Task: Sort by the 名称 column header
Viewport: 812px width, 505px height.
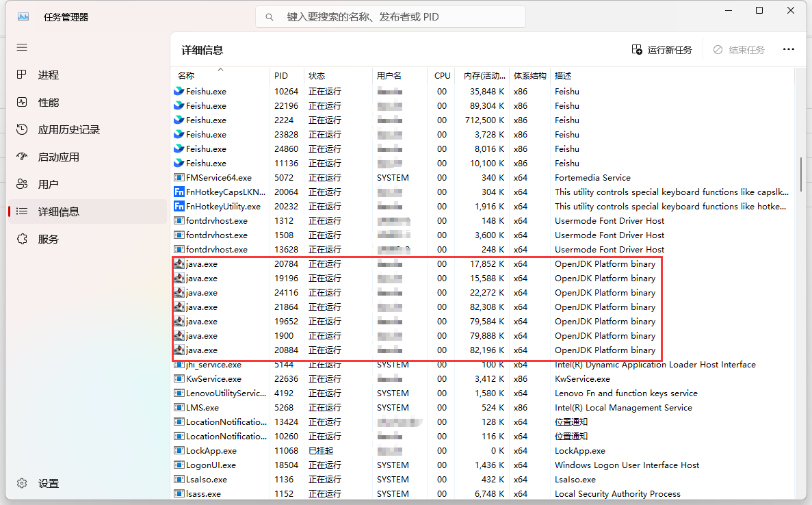Action: (x=186, y=76)
